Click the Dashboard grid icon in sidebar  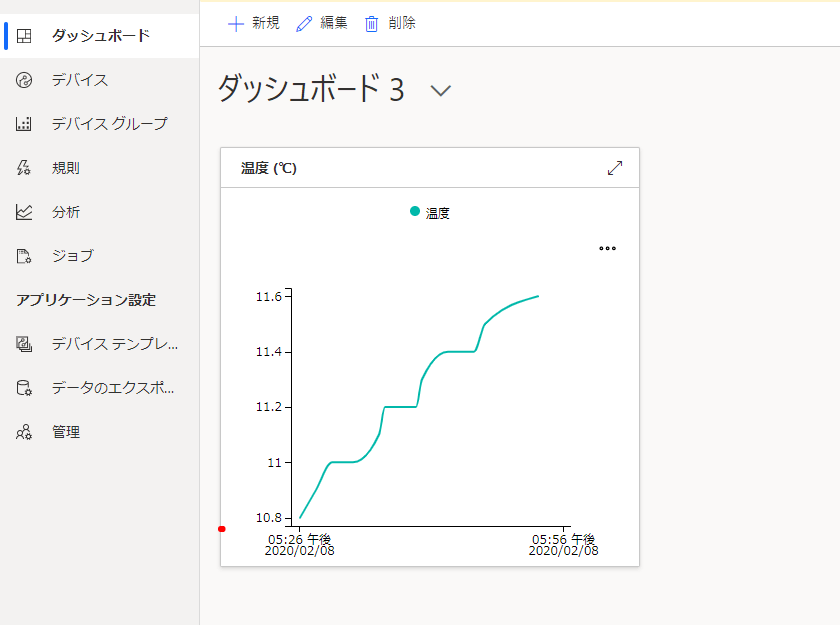[25, 36]
